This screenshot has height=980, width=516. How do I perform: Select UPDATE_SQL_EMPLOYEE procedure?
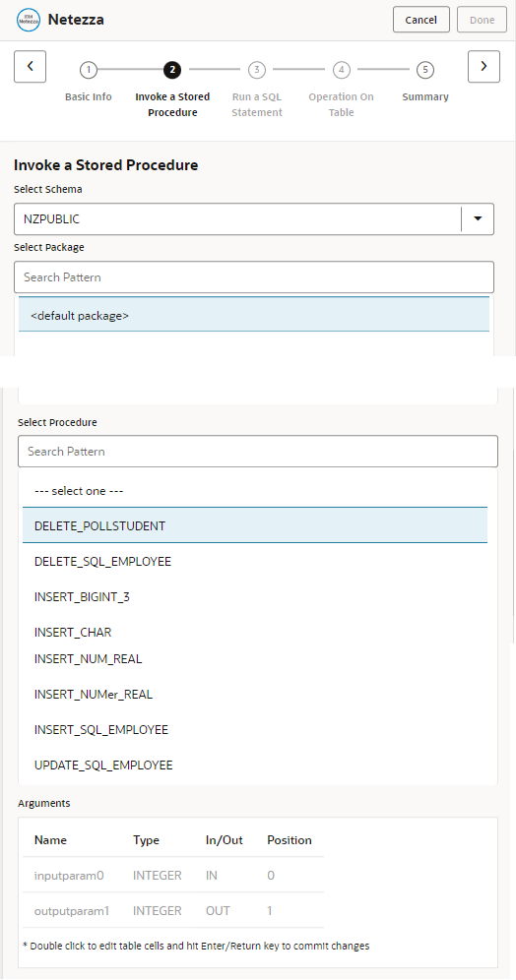pos(255,765)
